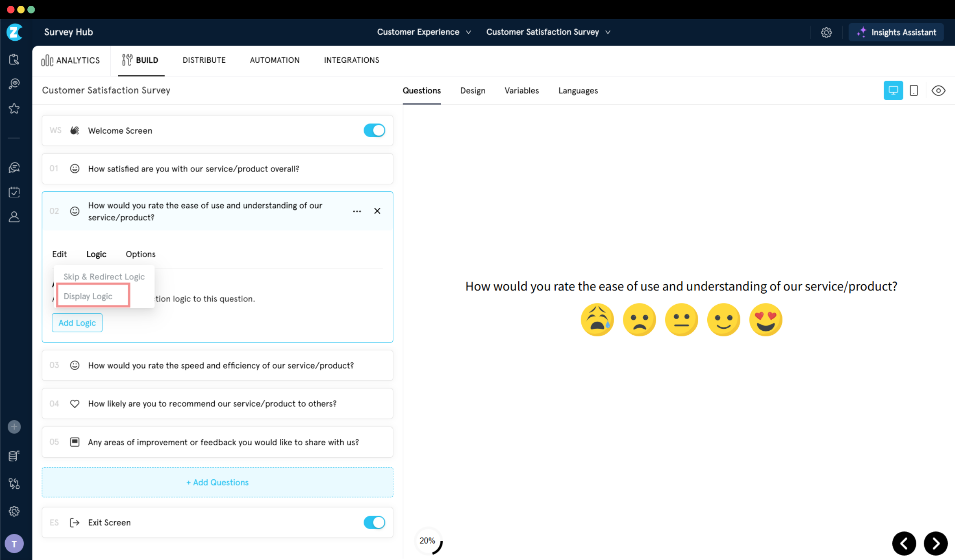Go to previous preview question arrow
Screen dimensions: 955x560
904,543
